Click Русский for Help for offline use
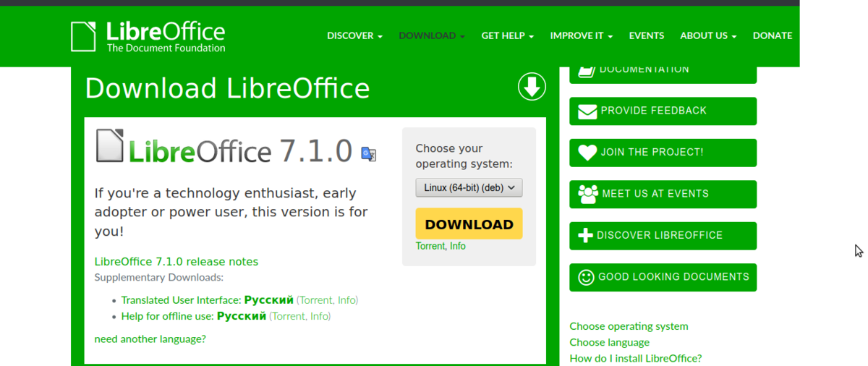 (x=242, y=316)
